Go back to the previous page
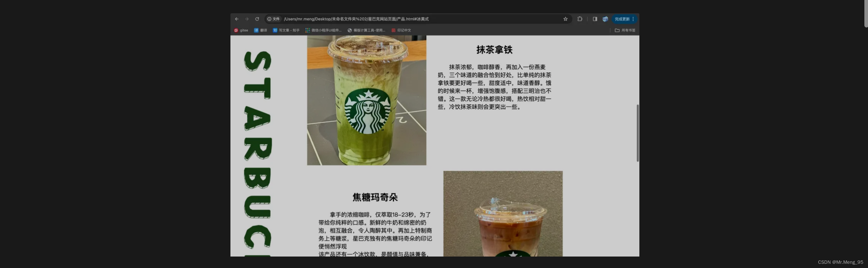 (236, 19)
